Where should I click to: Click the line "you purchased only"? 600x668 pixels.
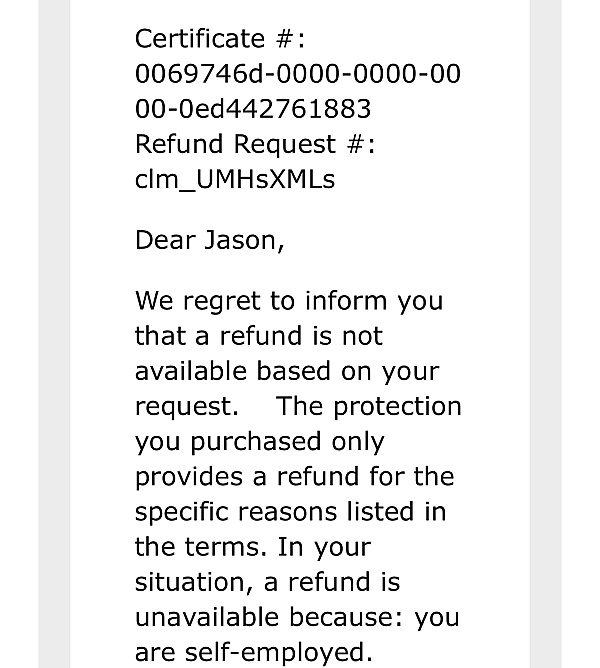[x=260, y=442]
